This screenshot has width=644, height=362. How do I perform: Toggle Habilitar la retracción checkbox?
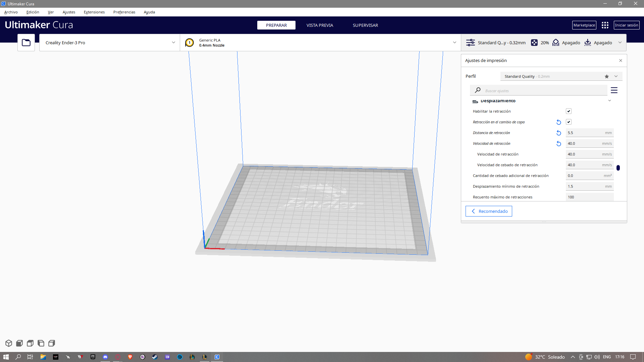[x=569, y=111]
